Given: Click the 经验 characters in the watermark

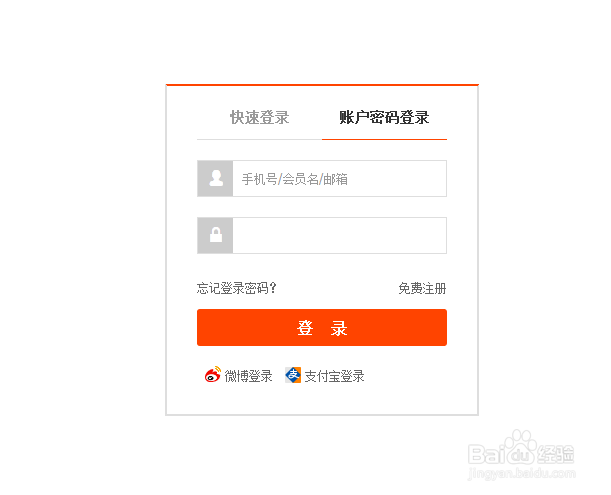Looking at the screenshot, I should click(556, 454).
